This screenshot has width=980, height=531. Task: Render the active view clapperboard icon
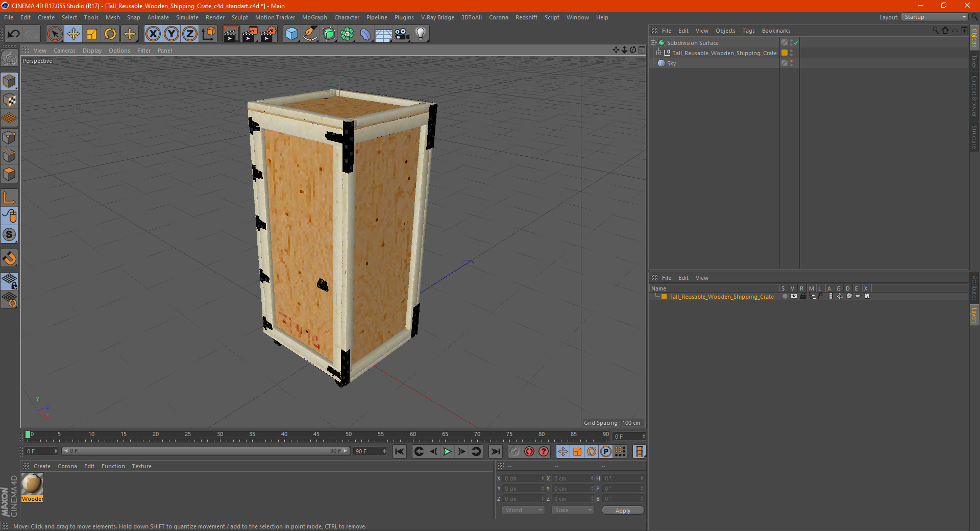click(x=231, y=34)
